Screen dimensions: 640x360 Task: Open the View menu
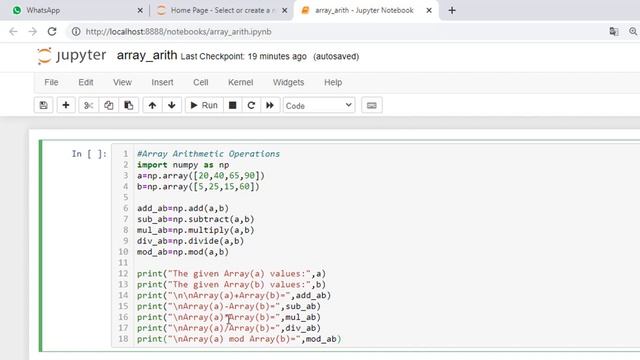point(122,82)
